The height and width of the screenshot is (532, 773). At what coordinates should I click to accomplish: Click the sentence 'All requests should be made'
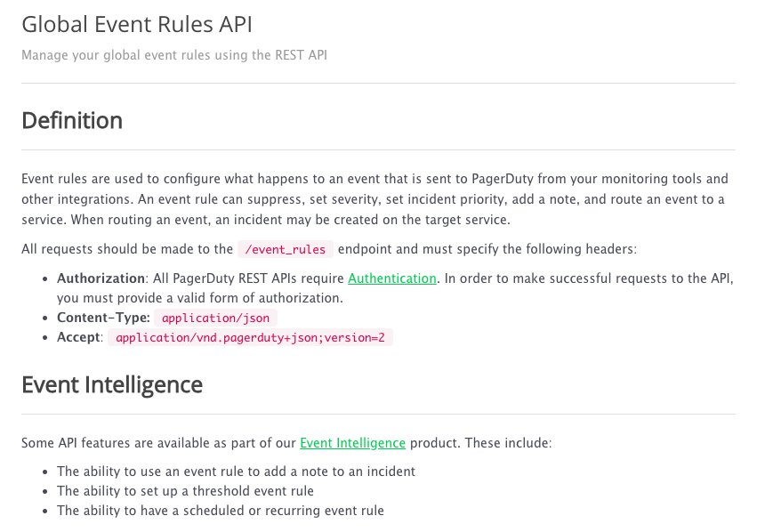(x=126, y=250)
